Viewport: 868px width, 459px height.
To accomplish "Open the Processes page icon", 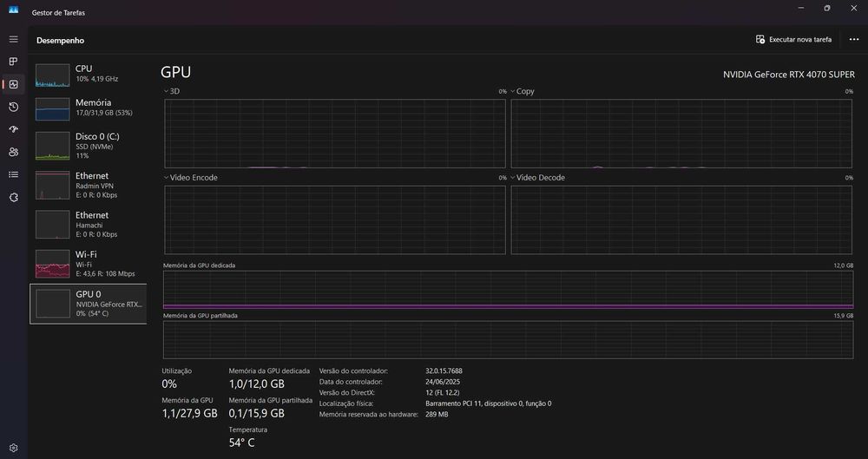I will pos(14,62).
